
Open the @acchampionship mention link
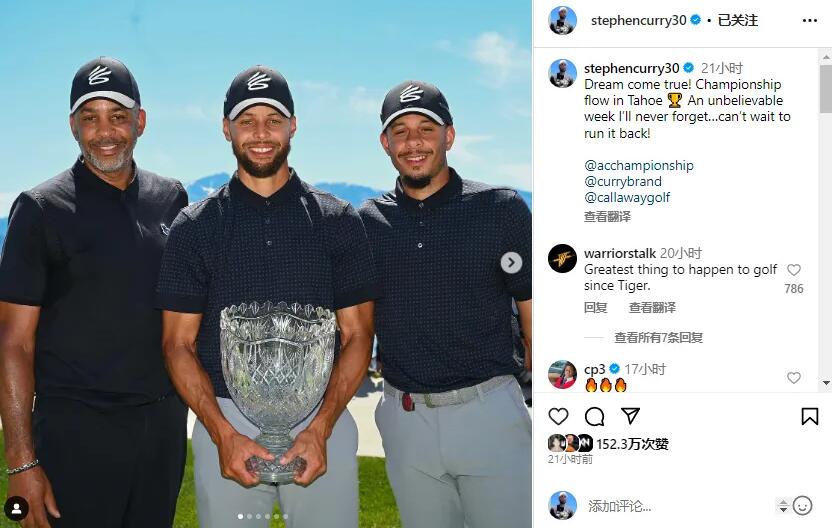coord(639,166)
